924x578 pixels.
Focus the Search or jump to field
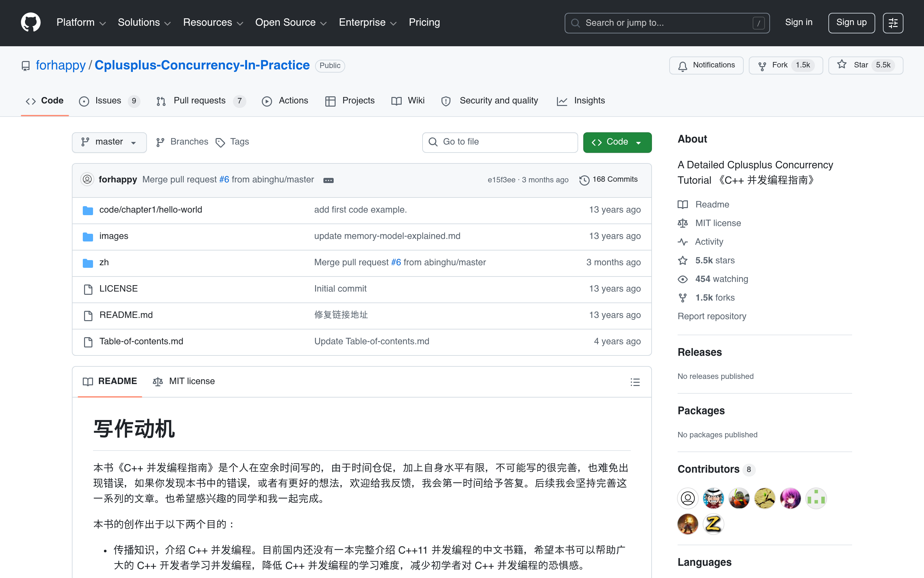tap(667, 23)
